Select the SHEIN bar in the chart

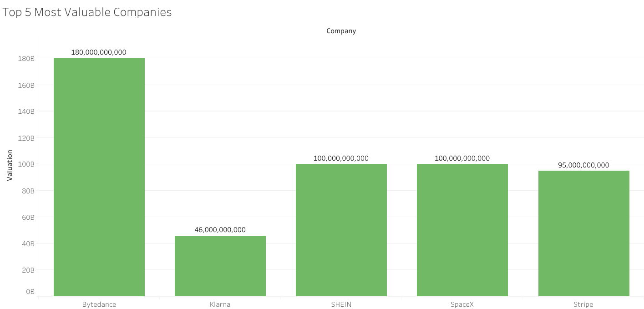click(x=341, y=230)
